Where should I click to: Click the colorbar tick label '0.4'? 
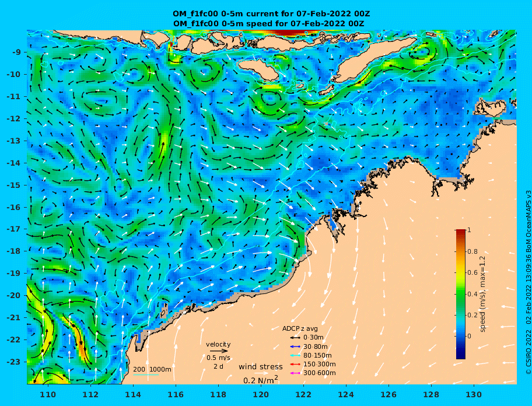[473, 294]
